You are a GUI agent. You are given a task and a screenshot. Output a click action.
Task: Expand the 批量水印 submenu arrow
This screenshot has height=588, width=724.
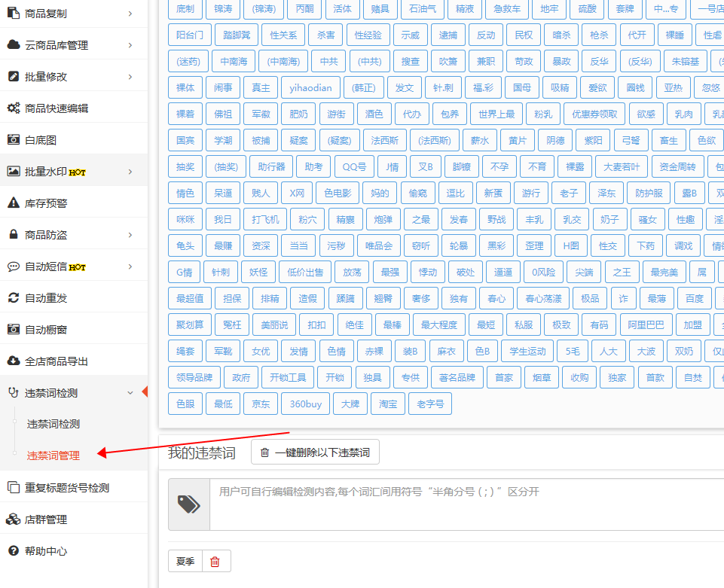130,172
